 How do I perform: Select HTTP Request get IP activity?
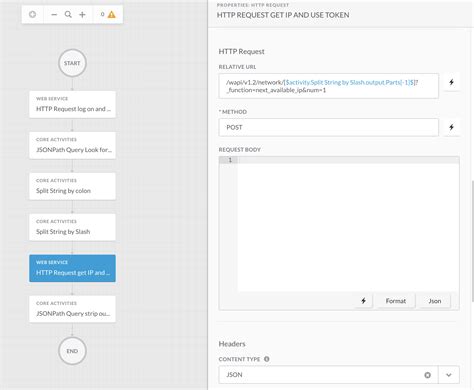point(72,268)
